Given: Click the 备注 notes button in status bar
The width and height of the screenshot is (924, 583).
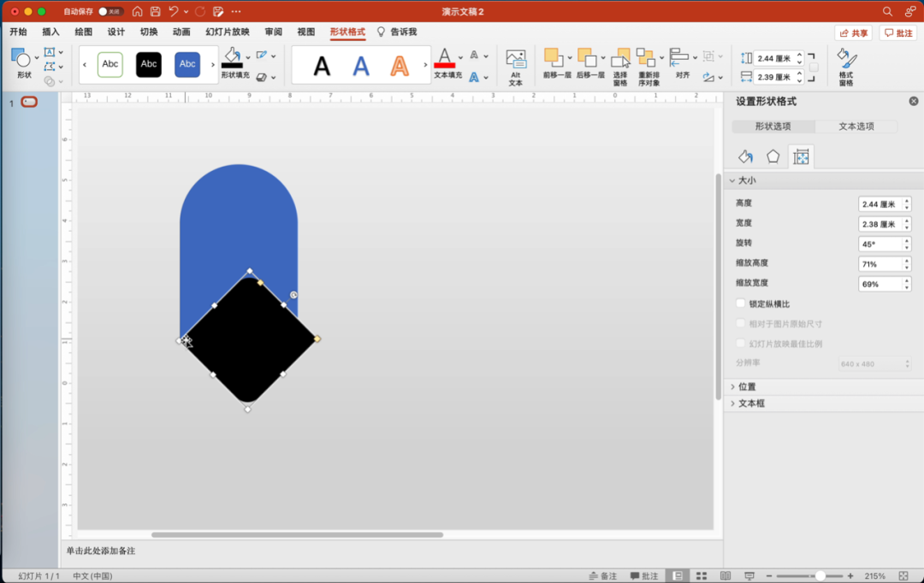Looking at the screenshot, I should coord(603,576).
